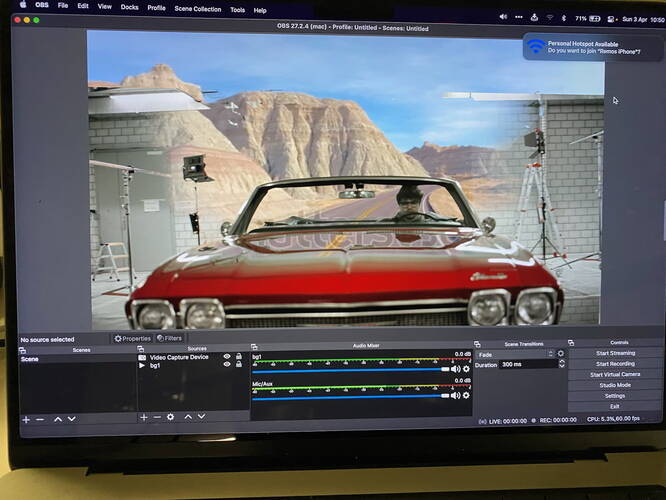Open the View menu

[104, 6]
